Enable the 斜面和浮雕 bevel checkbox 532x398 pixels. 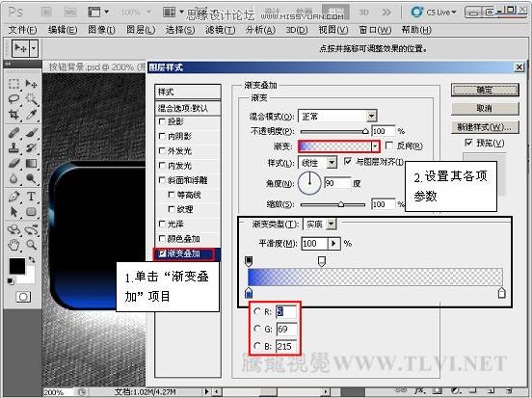click(x=162, y=180)
